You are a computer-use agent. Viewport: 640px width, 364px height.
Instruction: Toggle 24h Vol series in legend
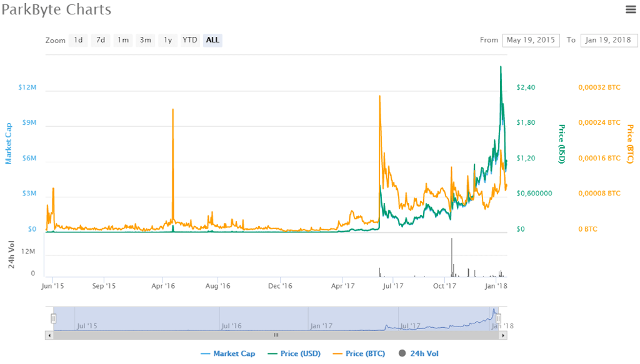click(x=418, y=353)
